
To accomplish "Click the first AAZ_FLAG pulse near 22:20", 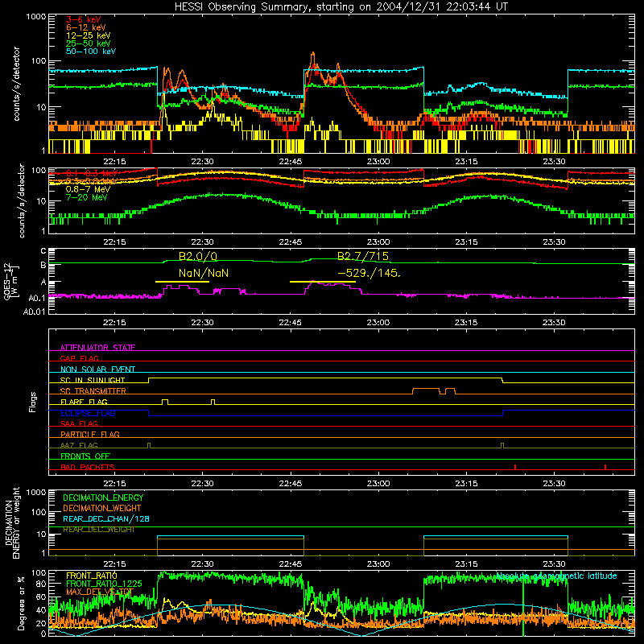I will coord(149,446).
